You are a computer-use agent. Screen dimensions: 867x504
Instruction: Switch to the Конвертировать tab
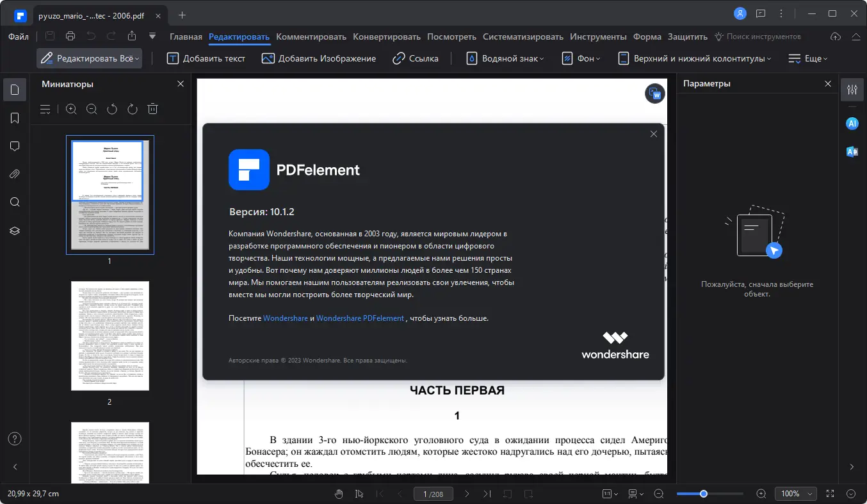(387, 37)
